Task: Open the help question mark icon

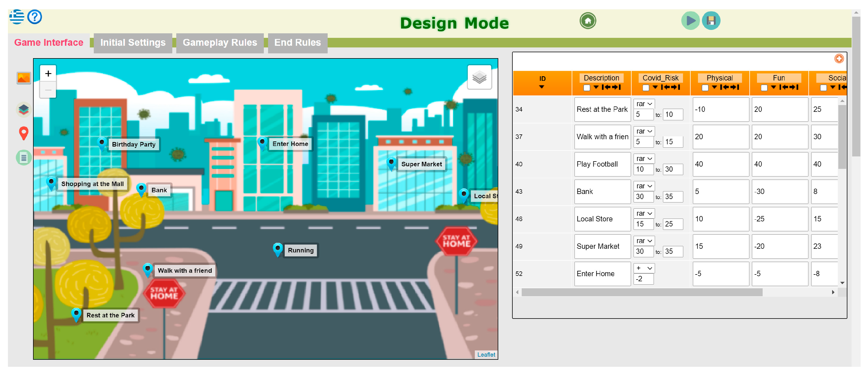Action: tap(34, 17)
